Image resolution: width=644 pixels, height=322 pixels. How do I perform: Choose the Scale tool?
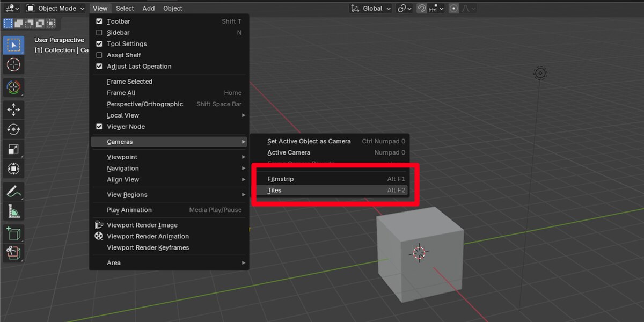[x=13, y=149]
